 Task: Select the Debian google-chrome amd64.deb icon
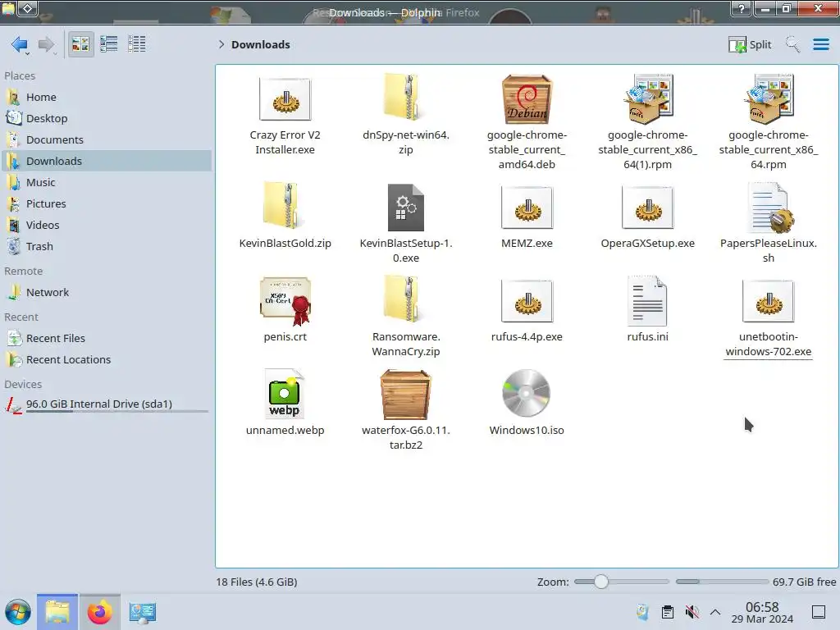click(x=527, y=99)
